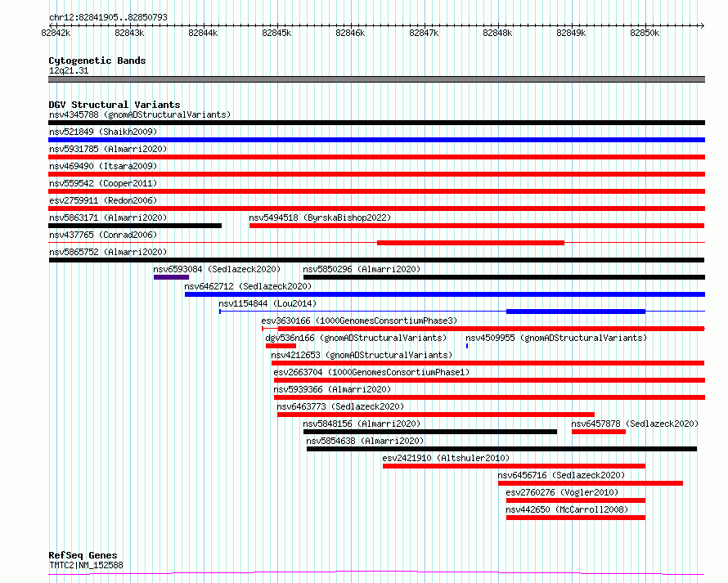Open the nsv5931785 (Almarri2020) variant
The image size is (728, 583).
(x=108, y=149)
